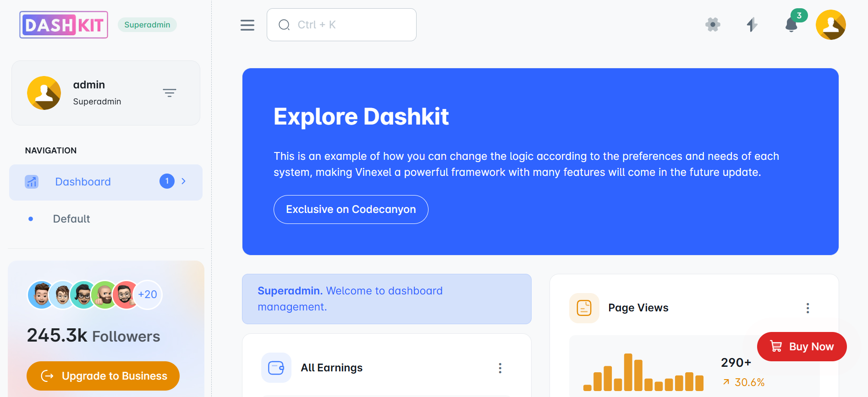Open the filter lines icon beside admin
This screenshot has height=397, width=868.
(170, 93)
